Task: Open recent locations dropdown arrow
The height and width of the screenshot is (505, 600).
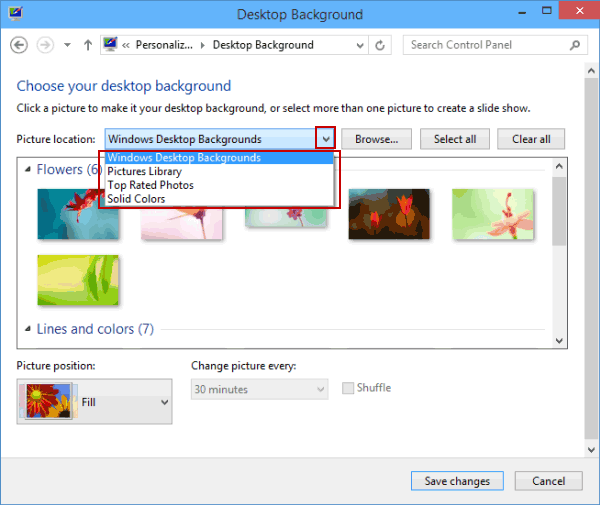Action: pos(67,45)
